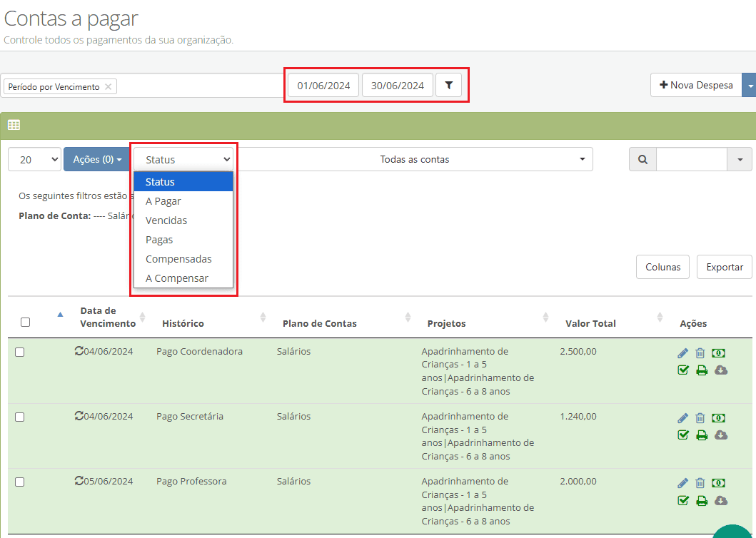756x538 pixels.
Task: Delete the Pago Professora entry via trash
Action: (700, 483)
